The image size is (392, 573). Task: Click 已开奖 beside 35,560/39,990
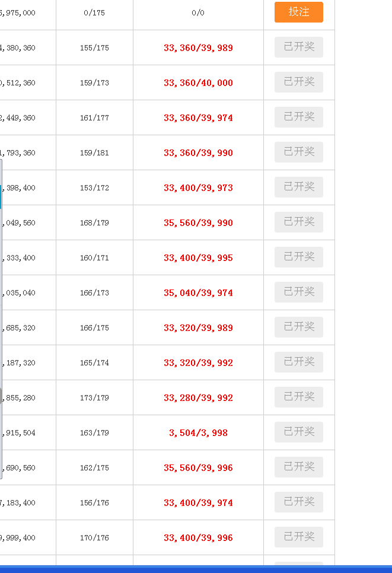tap(298, 222)
